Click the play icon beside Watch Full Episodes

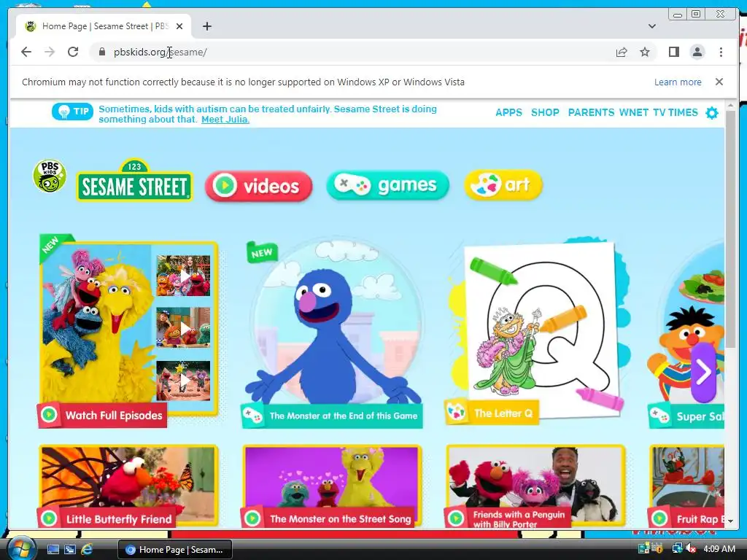click(49, 415)
